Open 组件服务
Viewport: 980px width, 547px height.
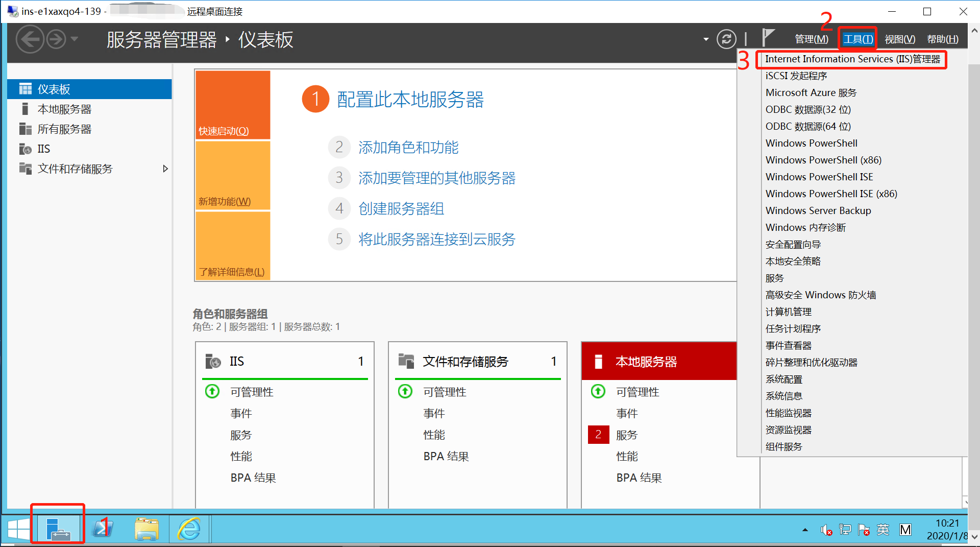784,447
